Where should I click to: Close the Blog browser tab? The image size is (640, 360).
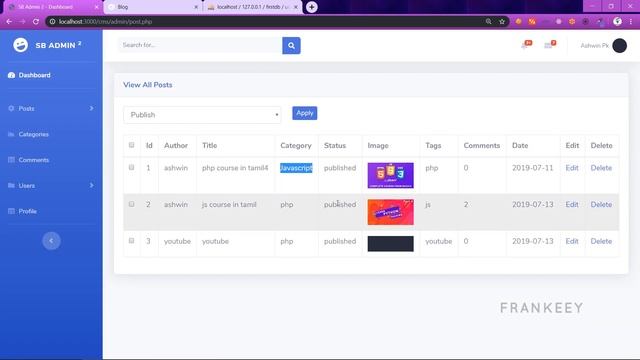click(196, 7)
